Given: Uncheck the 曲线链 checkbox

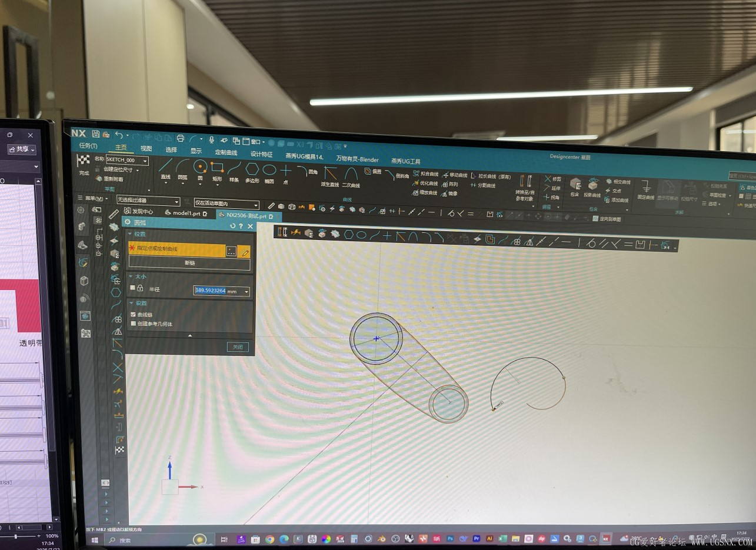Looking at the screenshot, I should click(133, 315).
